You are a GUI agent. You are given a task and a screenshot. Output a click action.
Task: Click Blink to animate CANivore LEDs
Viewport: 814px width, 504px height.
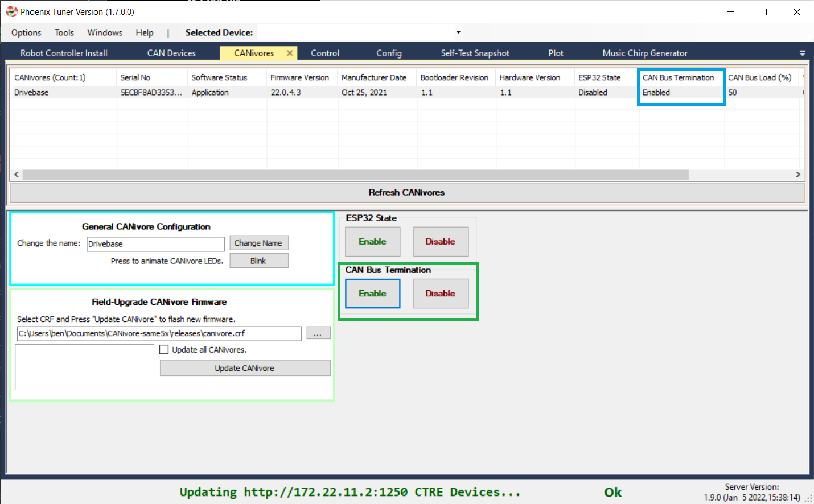click(x=259, y=261)
